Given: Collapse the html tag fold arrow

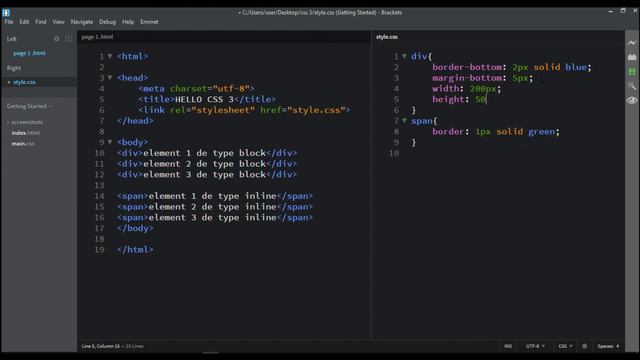Looking at the screenshot, I should [x=110, y=56].
